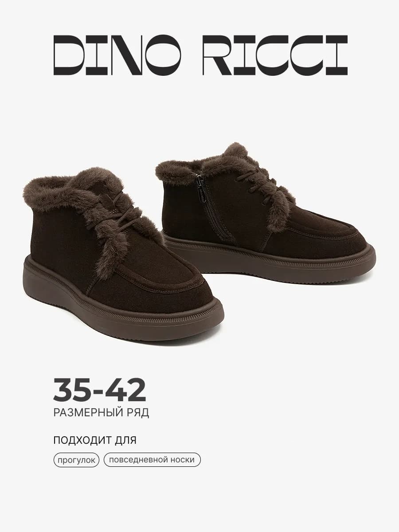Click the 35-42 size range text
Image resolution: width=399 pixels, height=532 pixels.
click(100, 391)
